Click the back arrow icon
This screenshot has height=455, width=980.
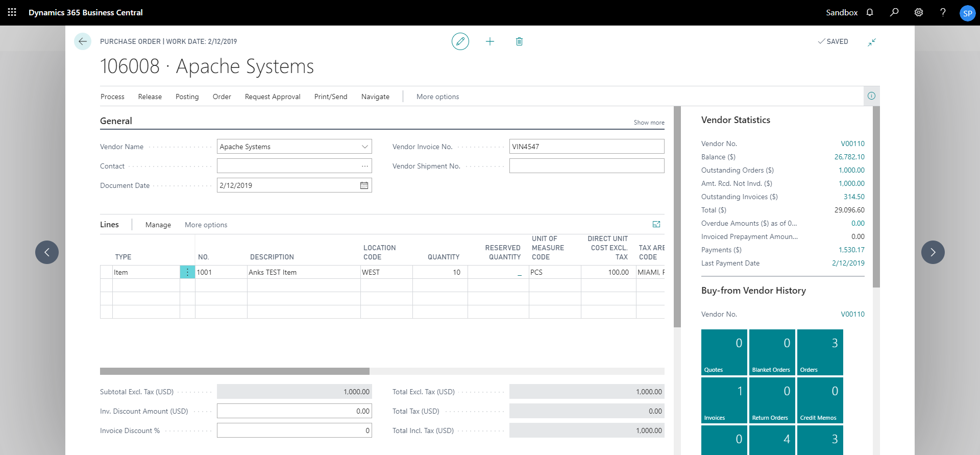83,41
